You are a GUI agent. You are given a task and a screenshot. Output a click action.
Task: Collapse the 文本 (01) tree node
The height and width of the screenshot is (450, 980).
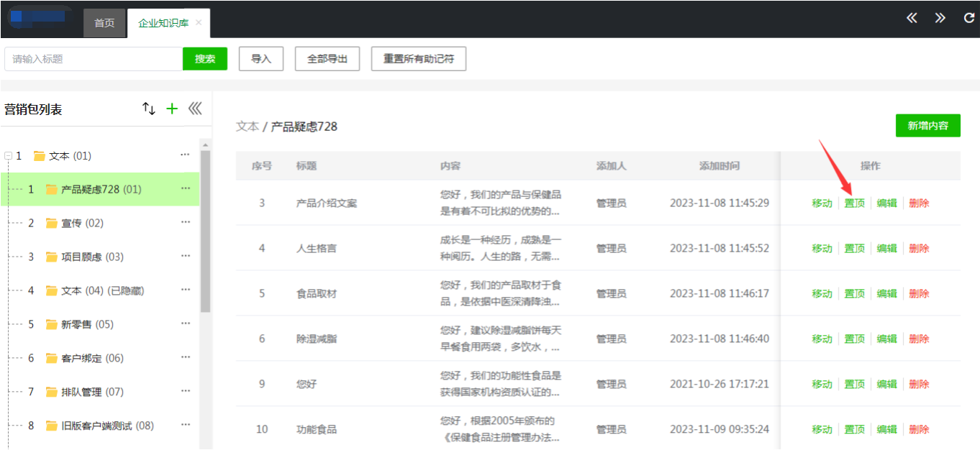[x=8, y=156]
